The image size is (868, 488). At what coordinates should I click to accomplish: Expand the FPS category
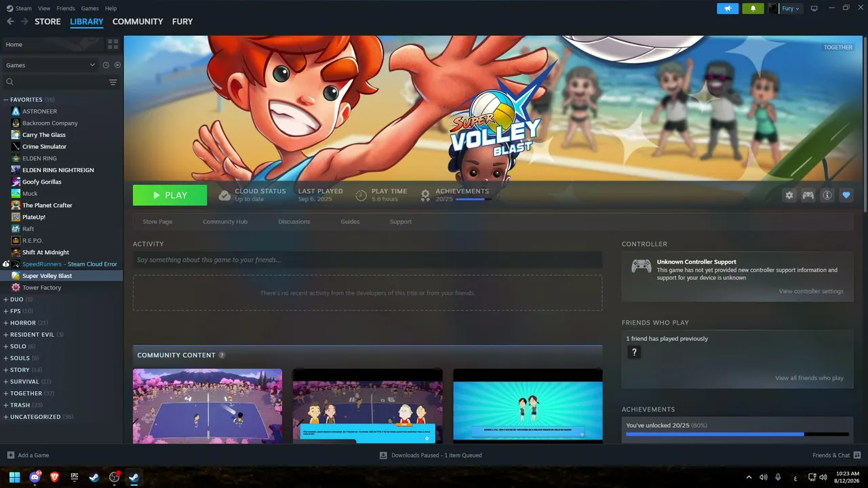(6, 311)
